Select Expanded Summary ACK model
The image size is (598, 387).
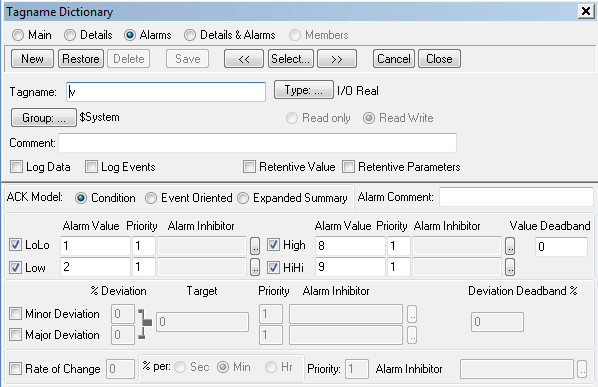tap(243, 198)
